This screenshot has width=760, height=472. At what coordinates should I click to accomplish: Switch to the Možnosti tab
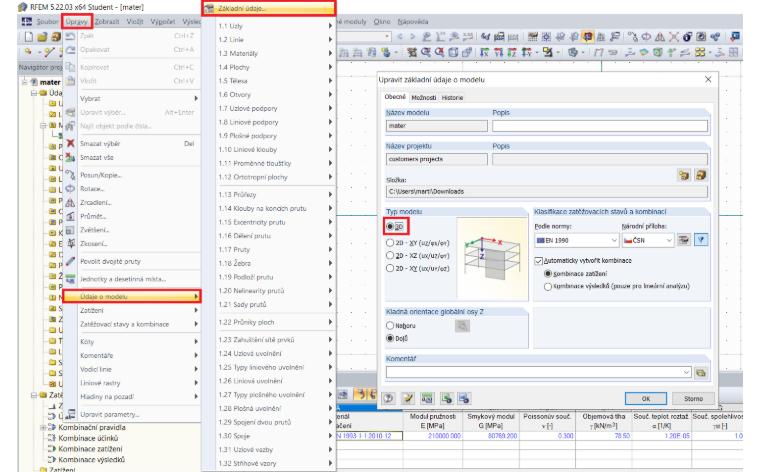(x=424, y=97)
